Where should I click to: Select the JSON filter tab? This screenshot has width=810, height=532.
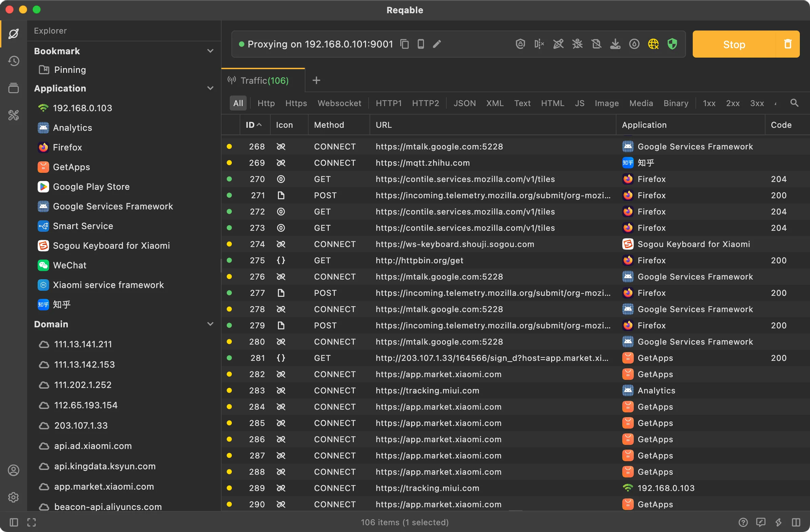tap(464, 103)
